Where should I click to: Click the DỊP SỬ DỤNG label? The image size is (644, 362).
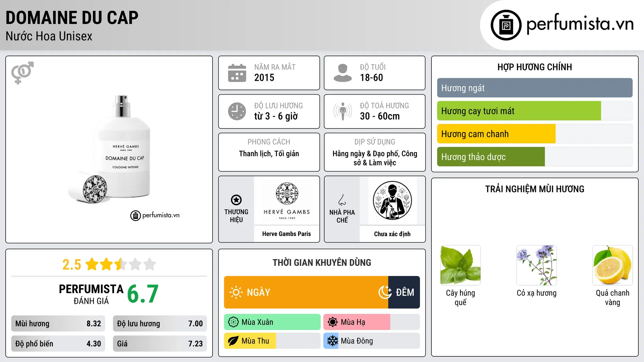coord(375,142)
